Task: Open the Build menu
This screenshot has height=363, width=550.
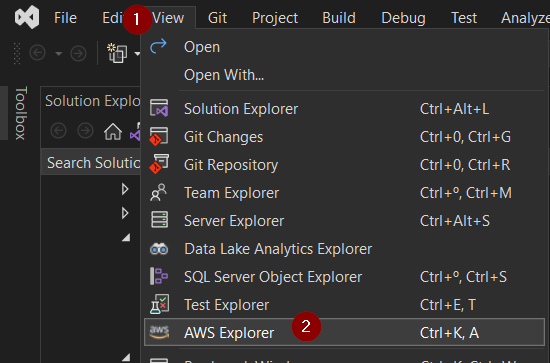Action: pyautogui.click(x=339, y=18)
